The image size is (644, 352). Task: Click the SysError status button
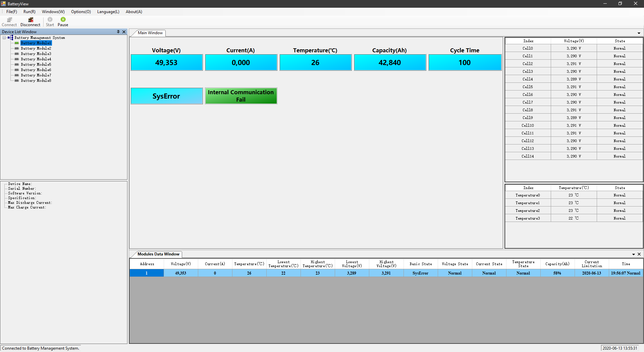click(166, 96)
